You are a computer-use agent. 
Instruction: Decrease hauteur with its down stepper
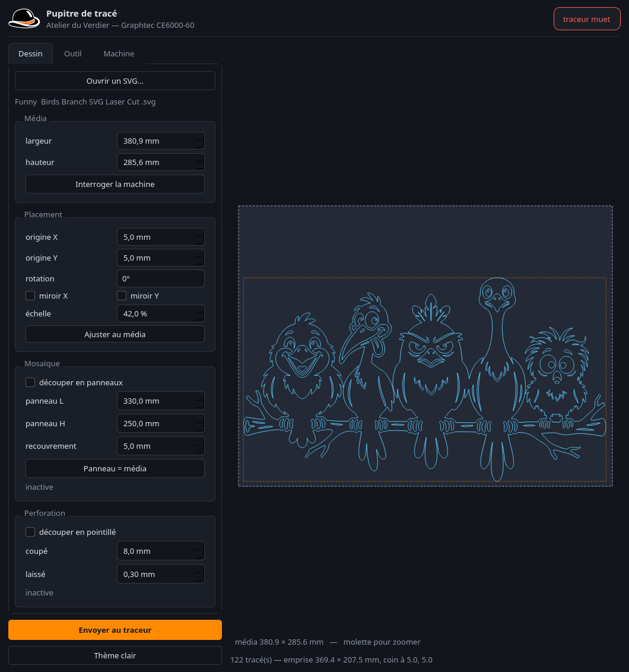tap(199, 166)
